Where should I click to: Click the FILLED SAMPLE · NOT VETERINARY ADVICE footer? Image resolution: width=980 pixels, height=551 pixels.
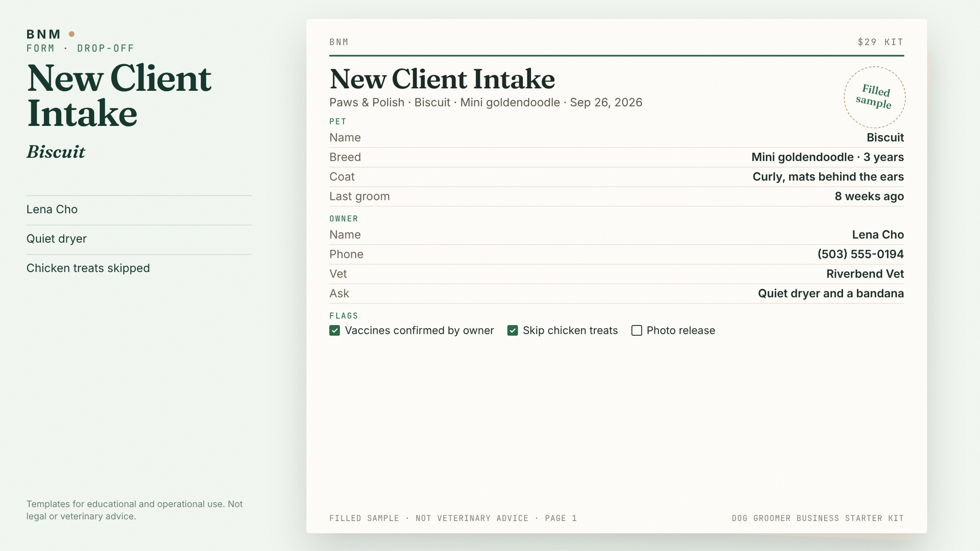click(453, 518)
